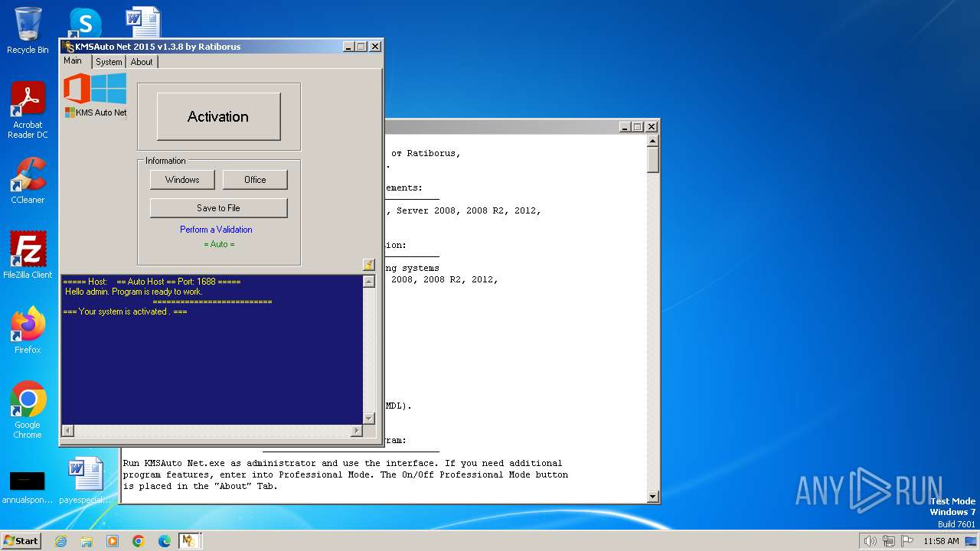Click the small icon above the log pane
The image size is (980, 551).
pos(369,265)
